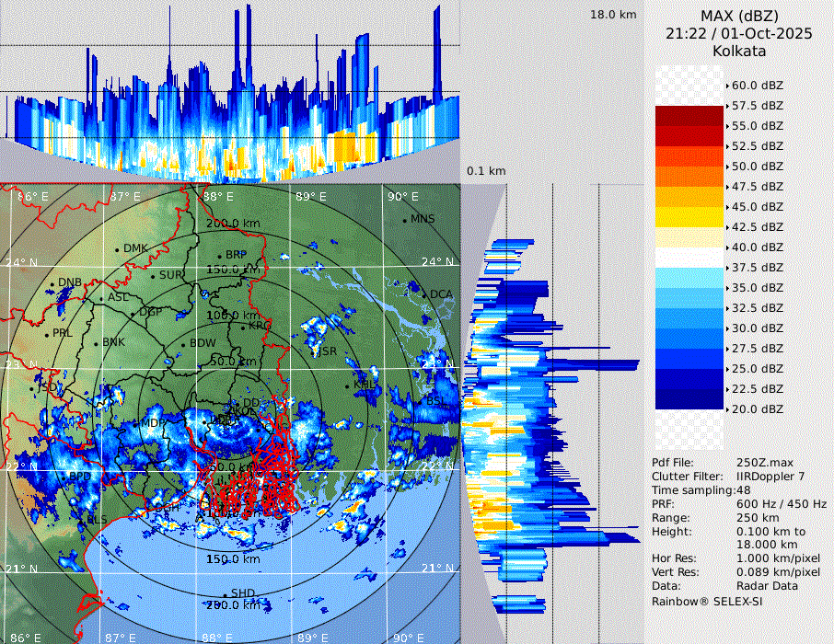Select the DMK station dot
Image resolution: width=834 pixels, height=644 pixels.
pyautogui.click(x=117, y=248)
